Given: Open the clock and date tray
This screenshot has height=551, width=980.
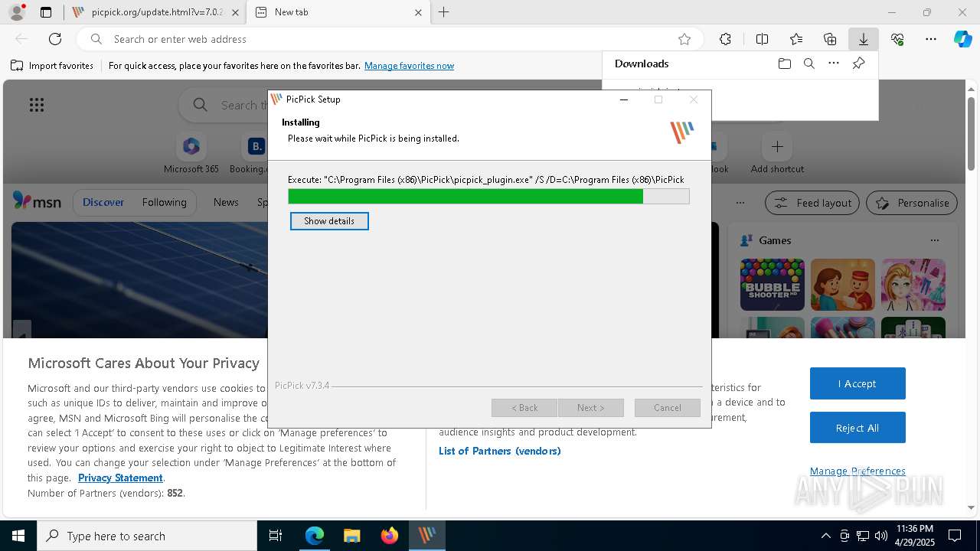Looking at the screenshot, I should (x=914, y=536).
